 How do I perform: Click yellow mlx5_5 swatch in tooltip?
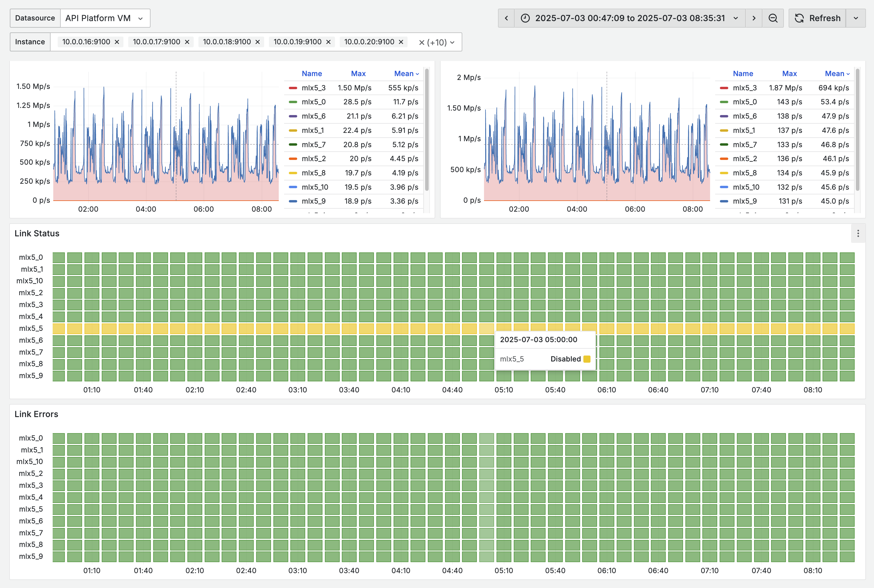(x=587, y=359)
